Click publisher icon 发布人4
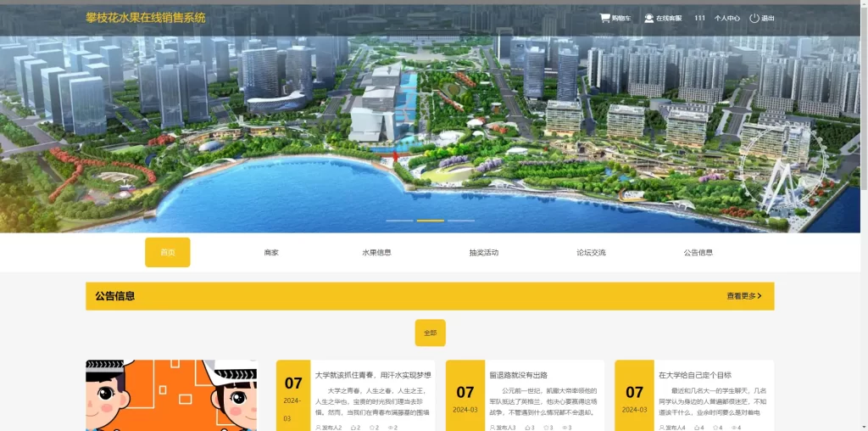The height and width of the screenshot is (431, 868). click(x=661, y=428)
